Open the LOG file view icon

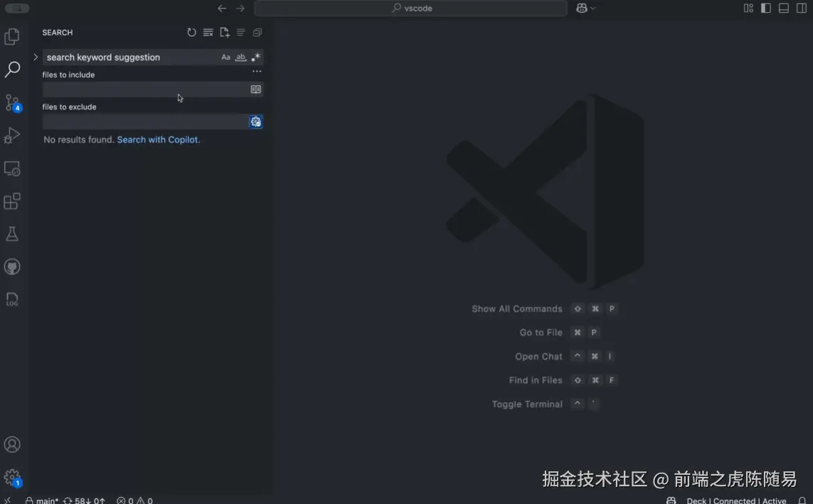[x=12, y=299]
